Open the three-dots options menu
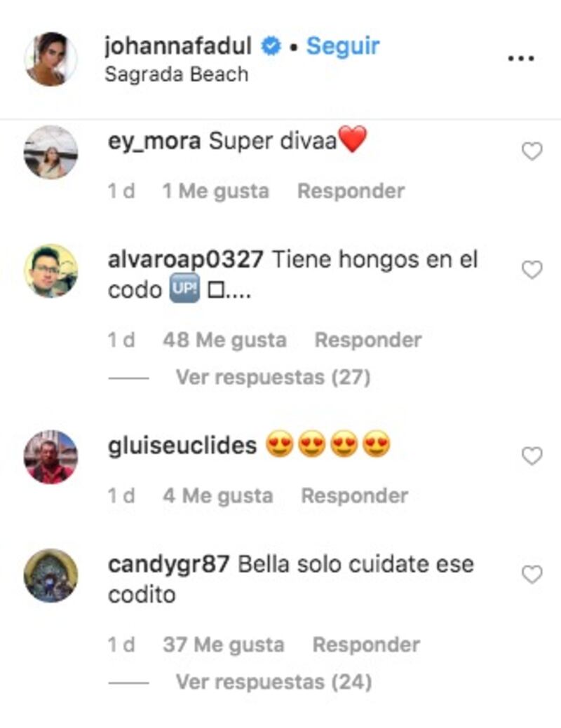561x728 pixels. (520, 58)
